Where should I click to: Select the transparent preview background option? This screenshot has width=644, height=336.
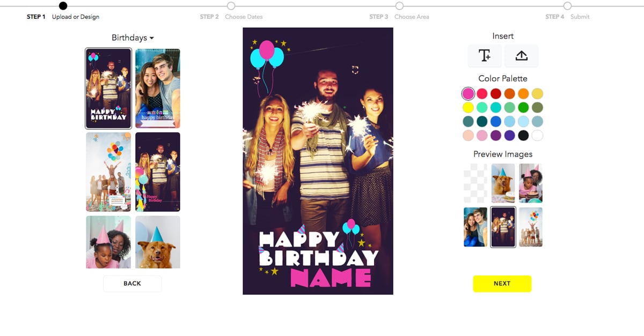(475, 183)
